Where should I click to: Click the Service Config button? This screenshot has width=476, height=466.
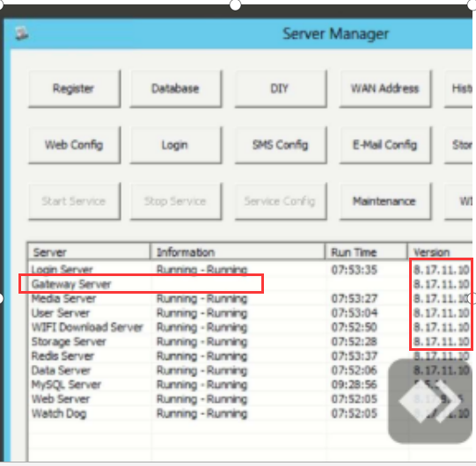coord(281,201)
